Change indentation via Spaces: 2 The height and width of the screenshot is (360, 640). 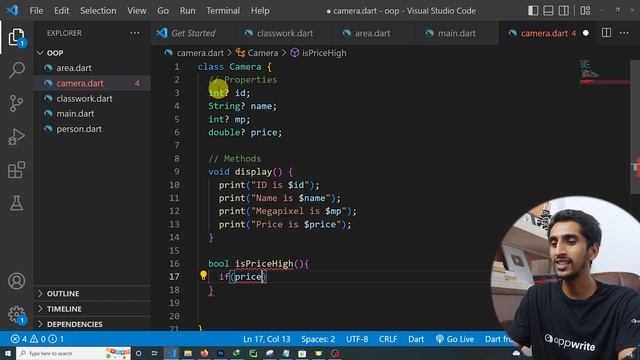point(318,339)
